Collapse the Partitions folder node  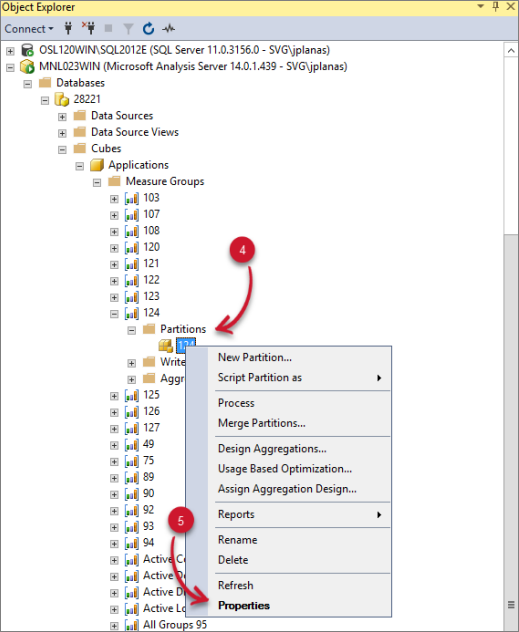131,331
